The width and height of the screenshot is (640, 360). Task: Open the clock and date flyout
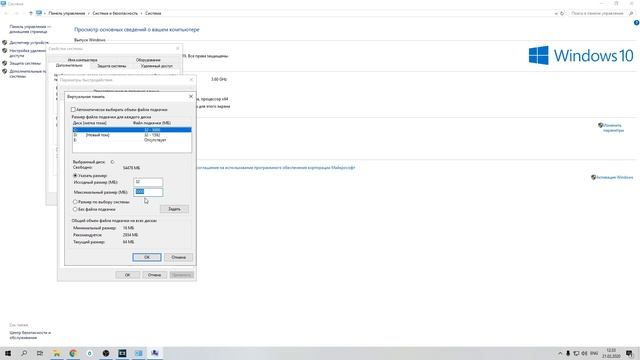(611, 353)
